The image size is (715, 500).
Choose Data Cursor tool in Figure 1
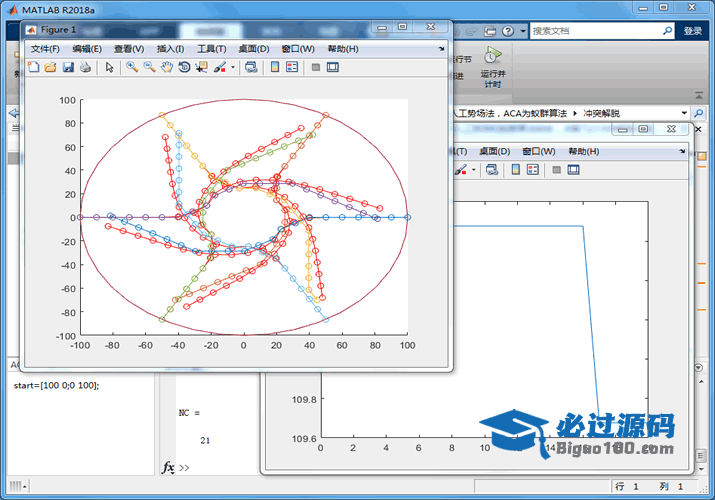coord(202,67)
